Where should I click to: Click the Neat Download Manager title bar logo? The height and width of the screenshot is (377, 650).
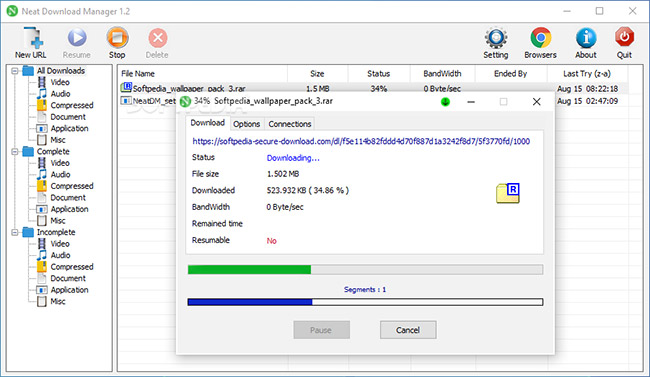tap(12, 11)
